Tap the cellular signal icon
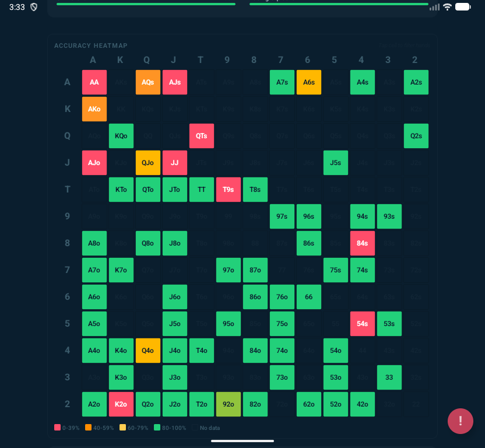 coord(434,7)
